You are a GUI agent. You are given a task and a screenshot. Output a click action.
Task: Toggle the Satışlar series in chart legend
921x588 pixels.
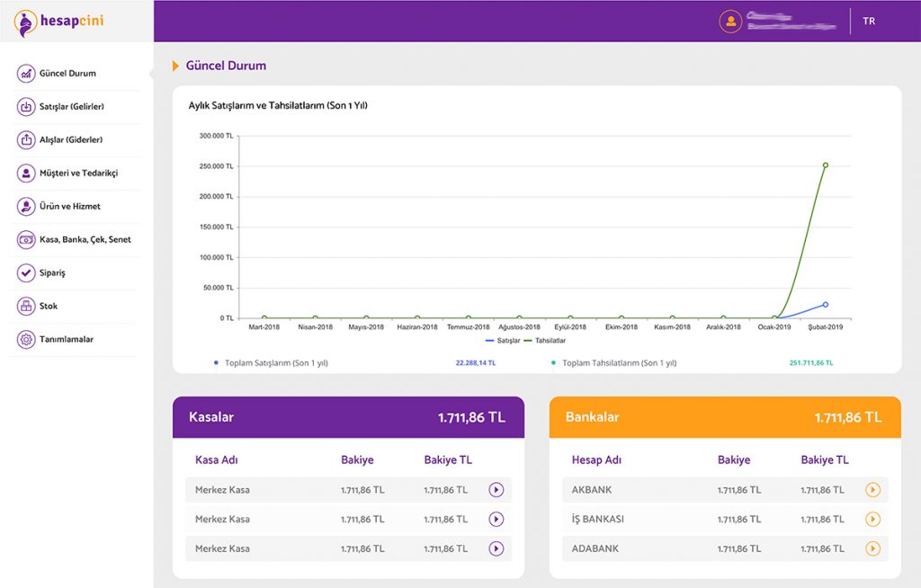502,341
